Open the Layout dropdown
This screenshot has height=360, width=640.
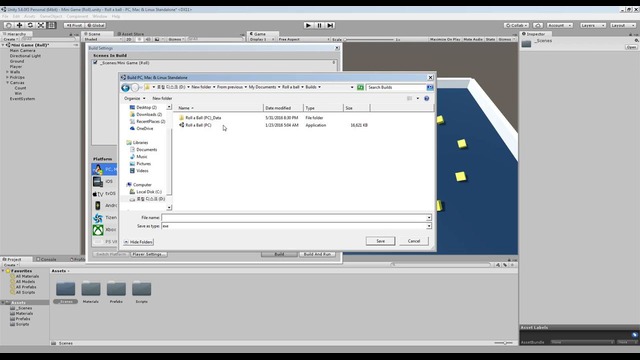pos(622,25)
